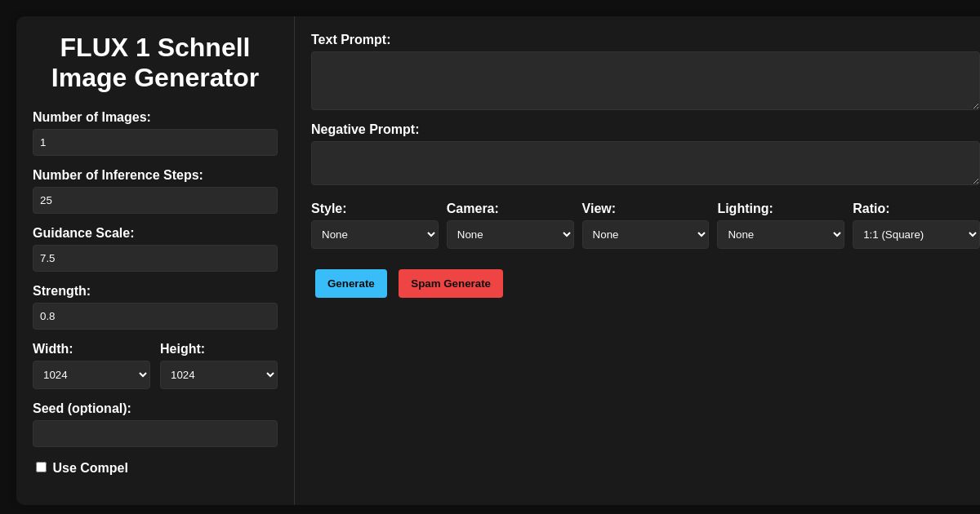Open the Style dropdown
Image resolution: width=980 pixels, height=514 pixels.
(x=374, y=234)
